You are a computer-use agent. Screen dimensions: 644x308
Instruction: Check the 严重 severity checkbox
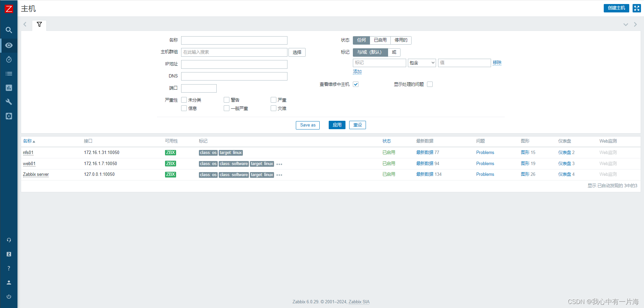273,100
